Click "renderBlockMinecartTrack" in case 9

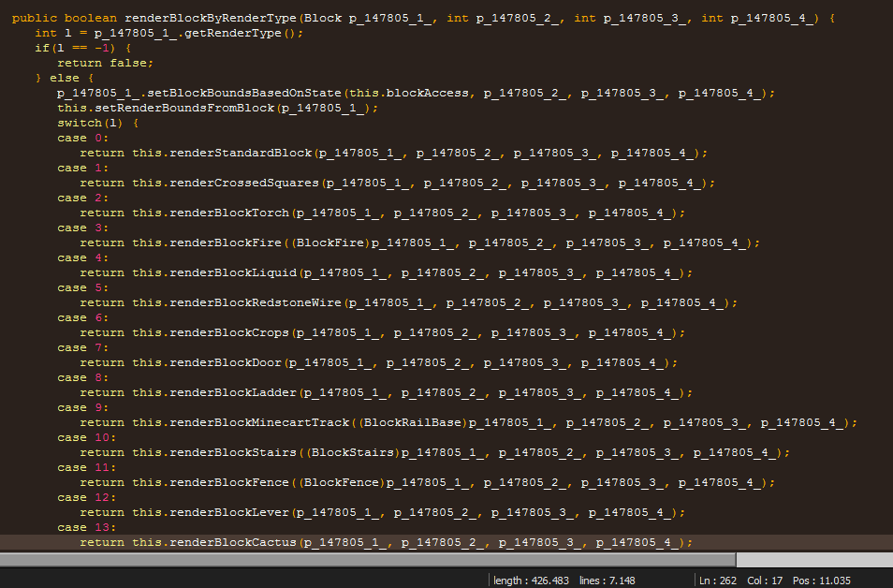click(x=259, y=423)
